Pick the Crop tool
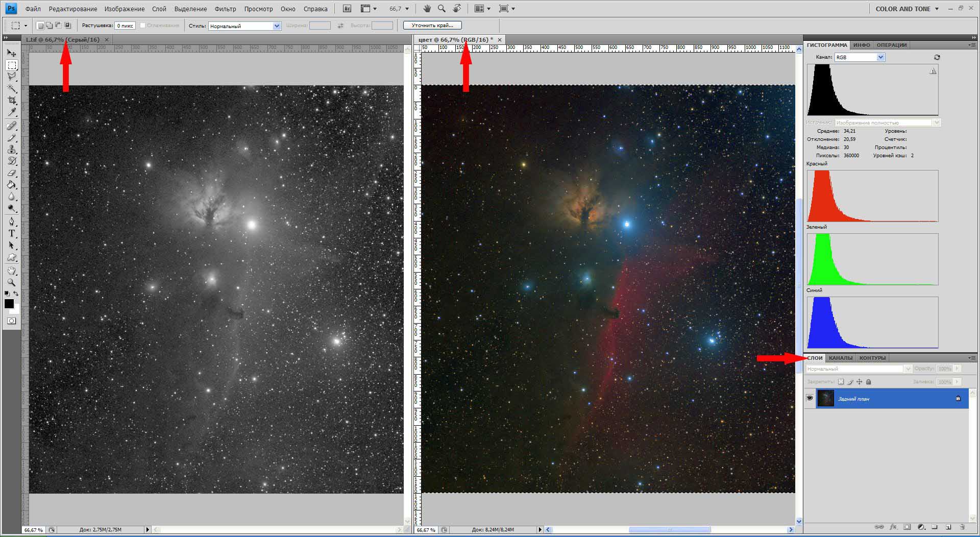Image resolution: width=980 pixels, height=537 pixels. point(11,101)
